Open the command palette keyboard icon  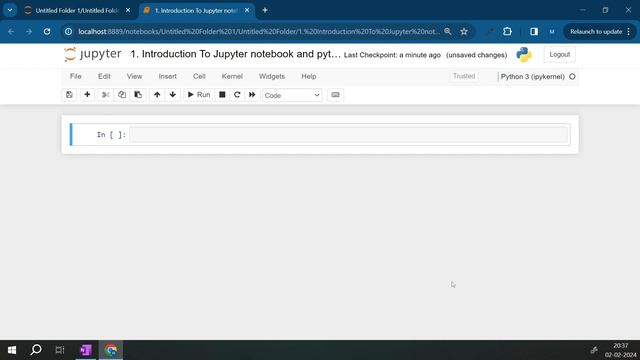(335, 95)
